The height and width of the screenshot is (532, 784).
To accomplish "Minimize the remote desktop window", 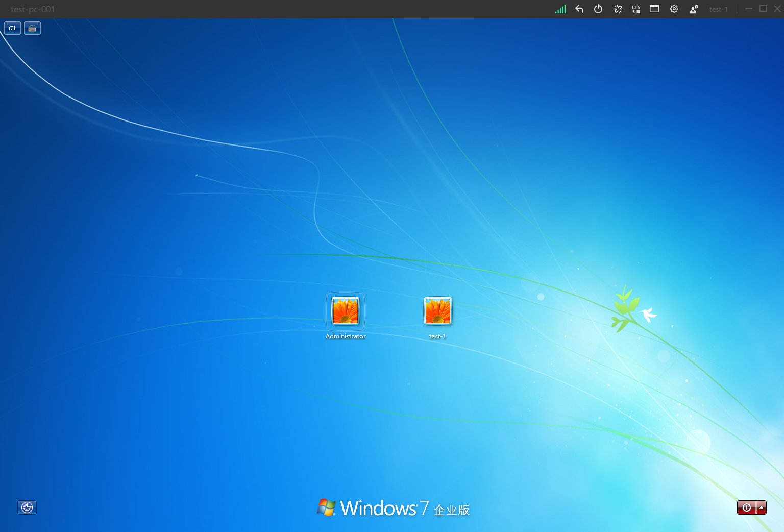I will pyautogui.click(x=749, y=9).
